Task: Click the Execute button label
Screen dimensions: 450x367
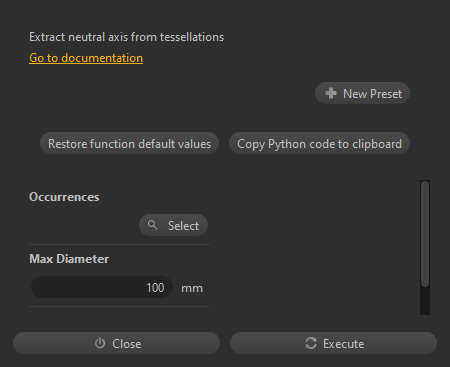Action: tap(343, 344)
